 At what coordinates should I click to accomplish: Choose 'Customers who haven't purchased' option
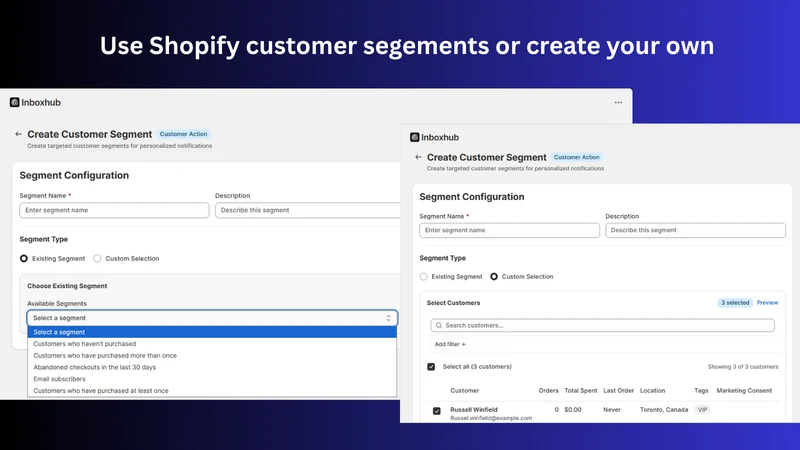pos(212,344)
